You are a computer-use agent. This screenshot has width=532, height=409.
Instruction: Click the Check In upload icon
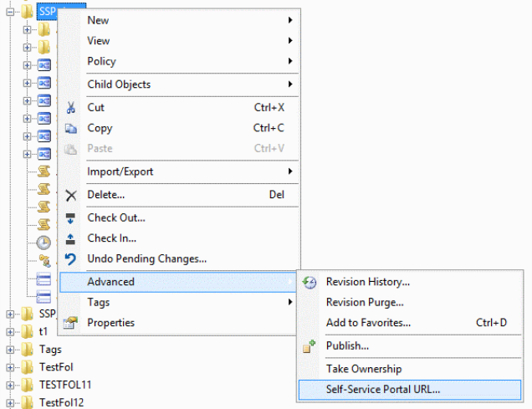coord(70,238)
